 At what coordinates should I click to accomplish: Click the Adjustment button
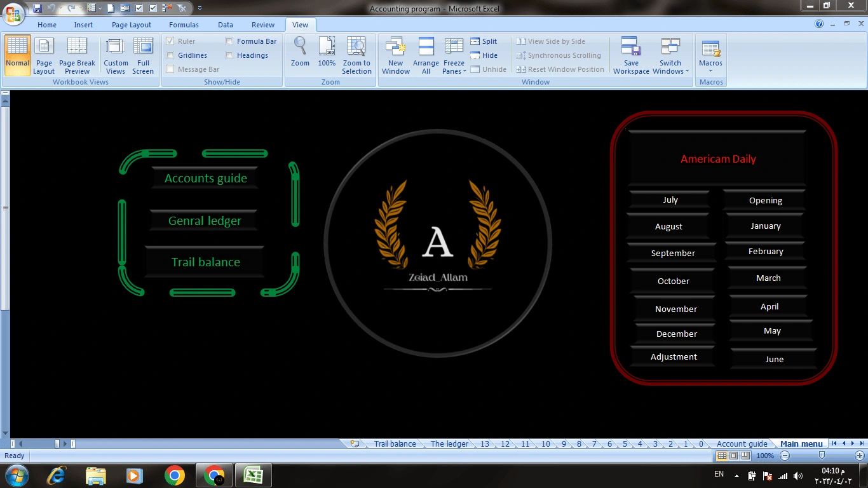(674, 356)
